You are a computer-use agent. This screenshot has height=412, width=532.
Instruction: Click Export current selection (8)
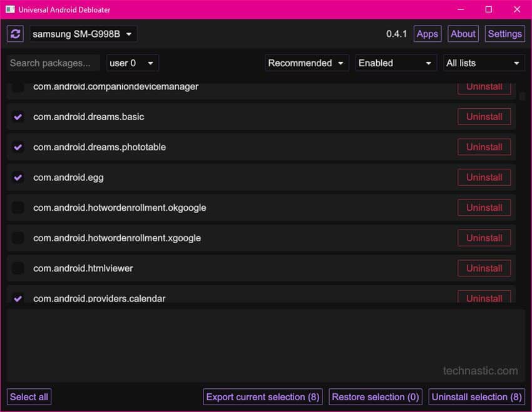[x=263, y=397]
